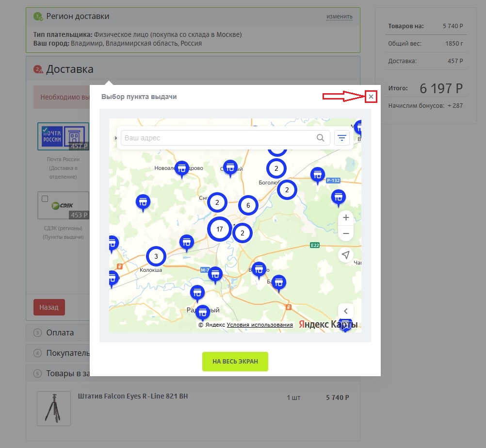Close the pickup point selection dialog
Image resolution: width=486 pixels, height=448 pixels.
(x=371, y=97)
